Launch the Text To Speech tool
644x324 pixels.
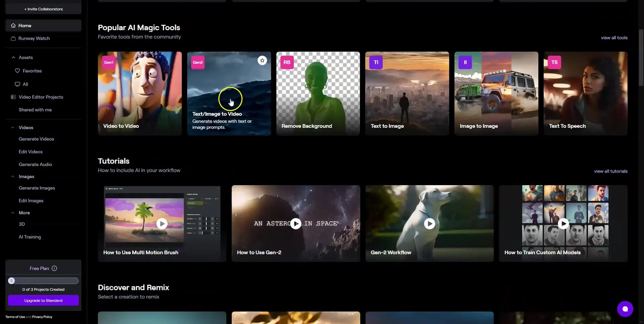585,93
